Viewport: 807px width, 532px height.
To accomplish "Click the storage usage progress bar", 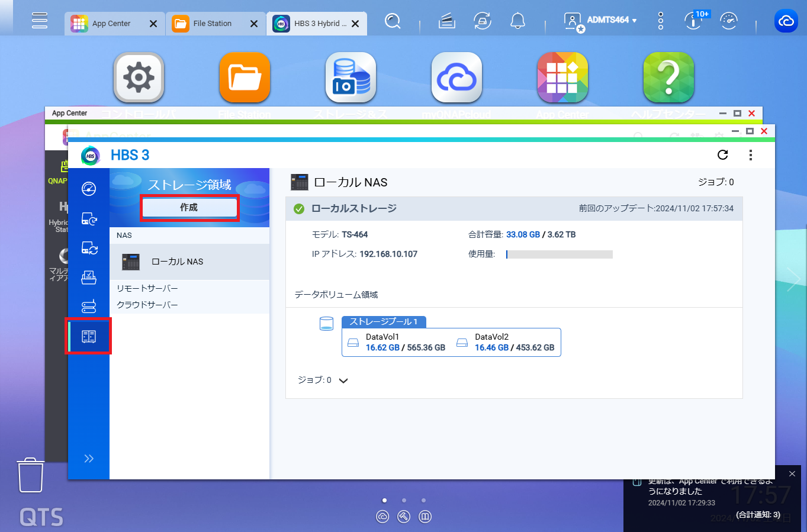I will [x=560, y=254].
